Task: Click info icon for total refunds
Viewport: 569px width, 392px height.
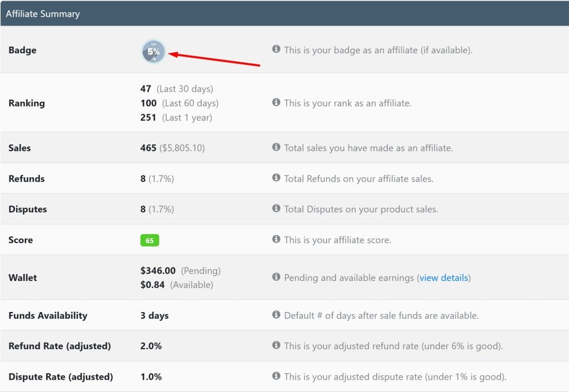Action: pyautogui.click(x=276, y=177)
